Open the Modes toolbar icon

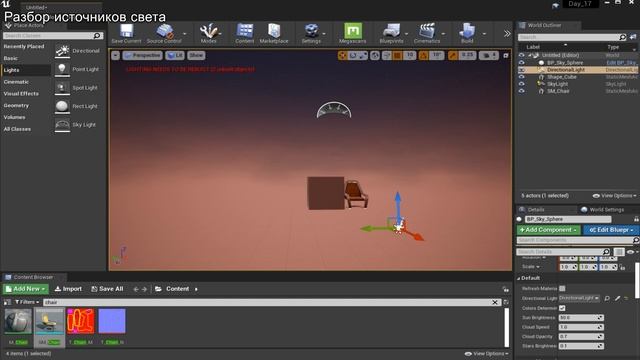209,33
